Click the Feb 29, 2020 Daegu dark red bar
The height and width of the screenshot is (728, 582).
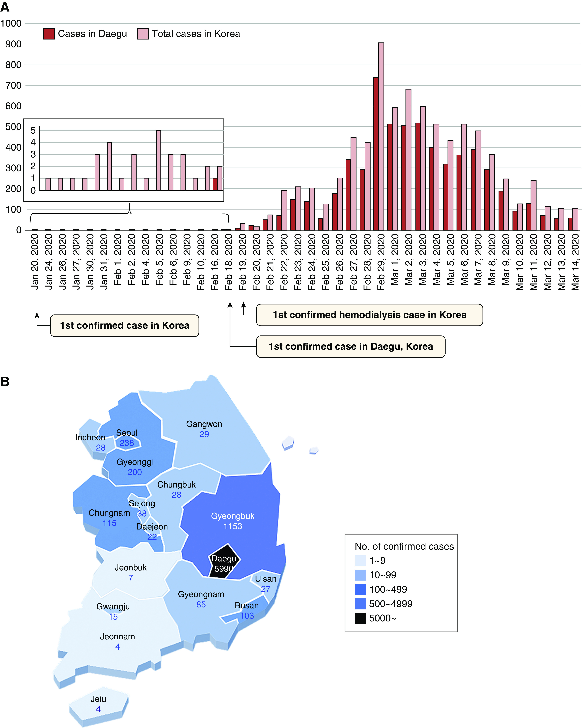pos(376,154)
